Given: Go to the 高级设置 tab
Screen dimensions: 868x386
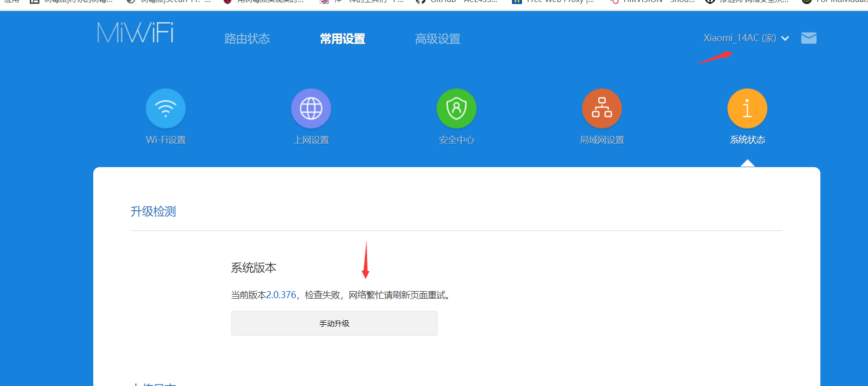Looking at the screenshot, I should pos(438,39).
